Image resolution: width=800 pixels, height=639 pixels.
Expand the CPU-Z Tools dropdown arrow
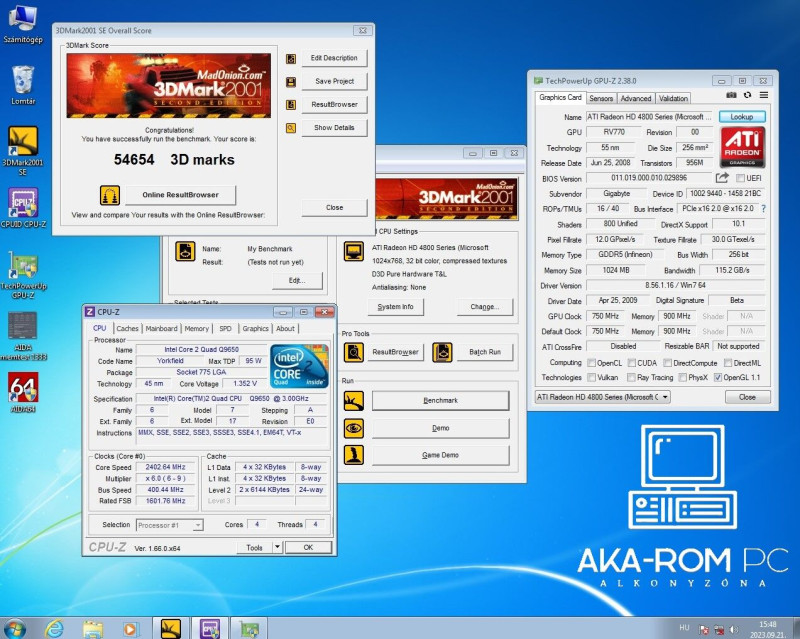pos(277,547)
